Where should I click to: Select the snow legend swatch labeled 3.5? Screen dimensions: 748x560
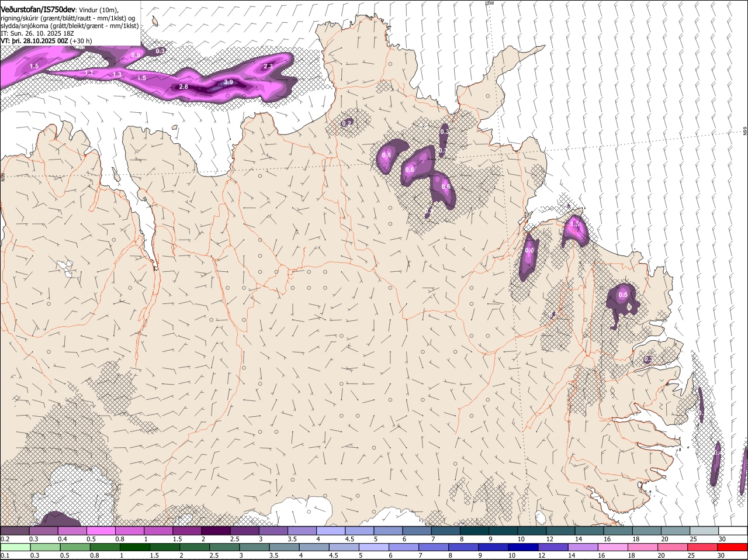click(302, 530)
